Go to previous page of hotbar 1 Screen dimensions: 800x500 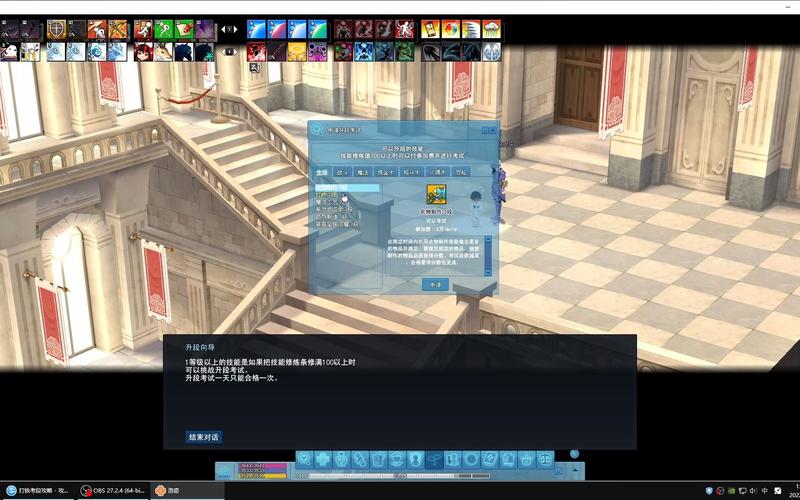[x=223, y=30]
